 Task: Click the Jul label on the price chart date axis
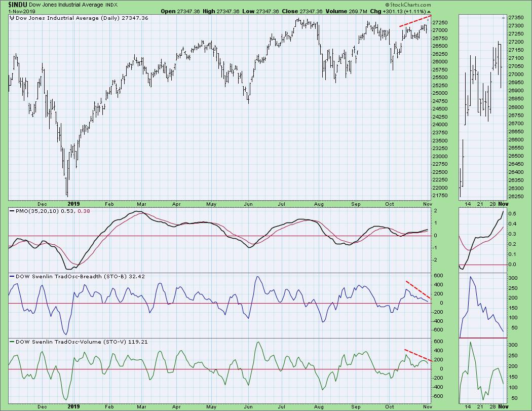click(x=281, y=204)
